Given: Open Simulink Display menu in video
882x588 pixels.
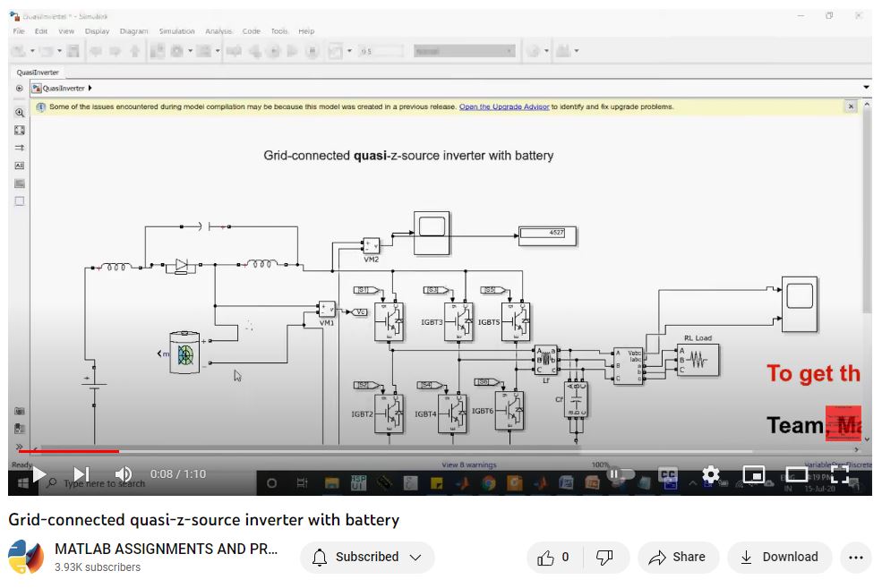Looking at the screenshot, I should click(97, 31).
